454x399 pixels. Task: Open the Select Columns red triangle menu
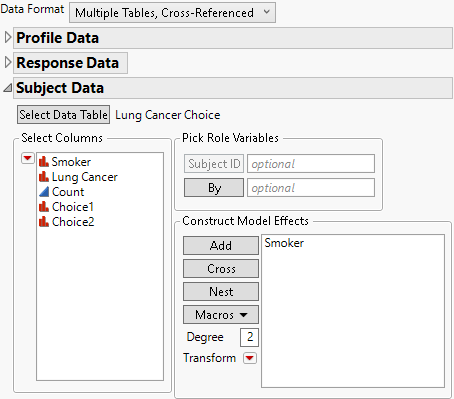(28, 158)
